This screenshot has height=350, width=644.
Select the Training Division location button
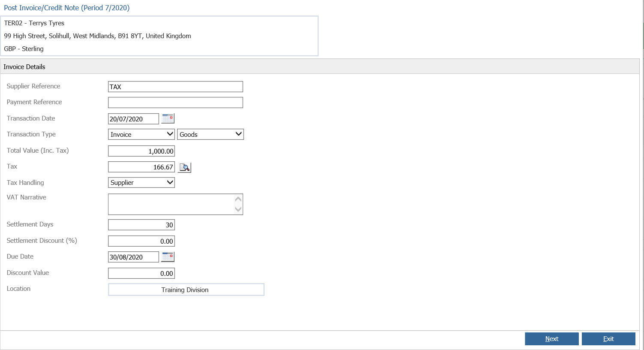(186, 290)
